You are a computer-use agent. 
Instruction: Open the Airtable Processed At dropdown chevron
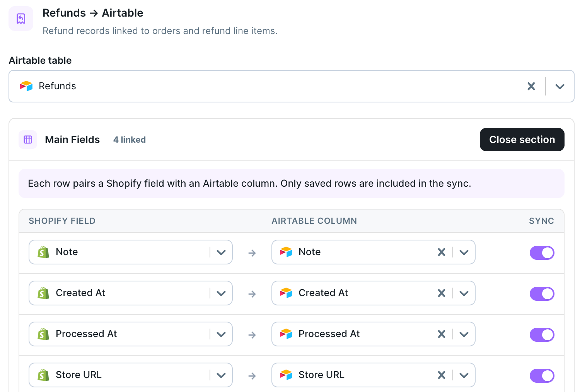[x=464, y=334]
